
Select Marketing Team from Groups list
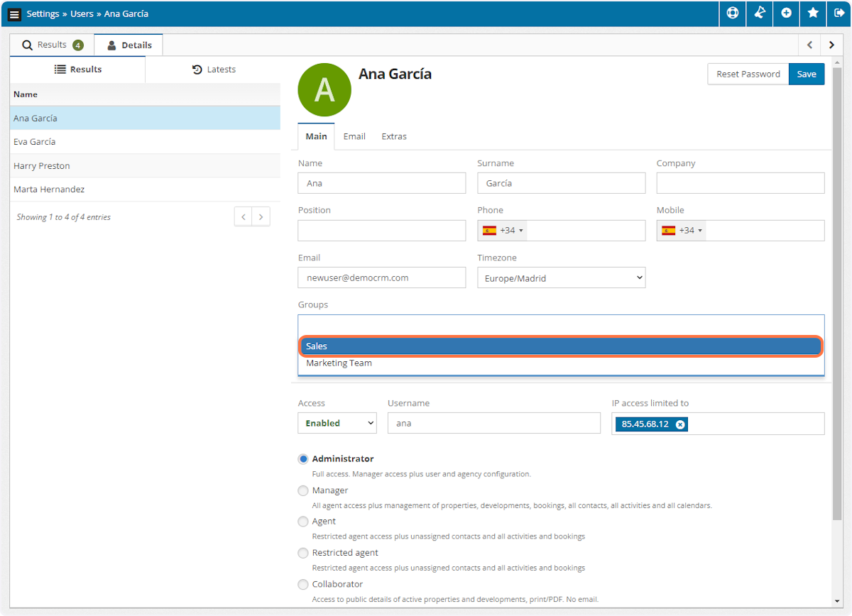pyautogui.click(x=339, y=363)
